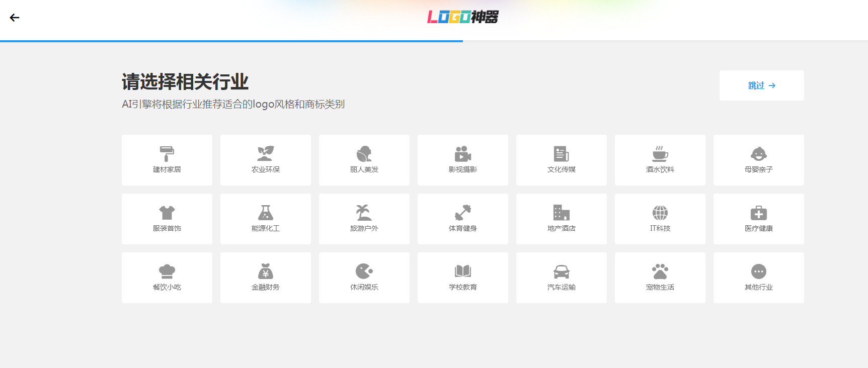Screen dimensions: 868x368
Task: Choose the 医疗健康 medical kit icon
Action: click(758, 213)
